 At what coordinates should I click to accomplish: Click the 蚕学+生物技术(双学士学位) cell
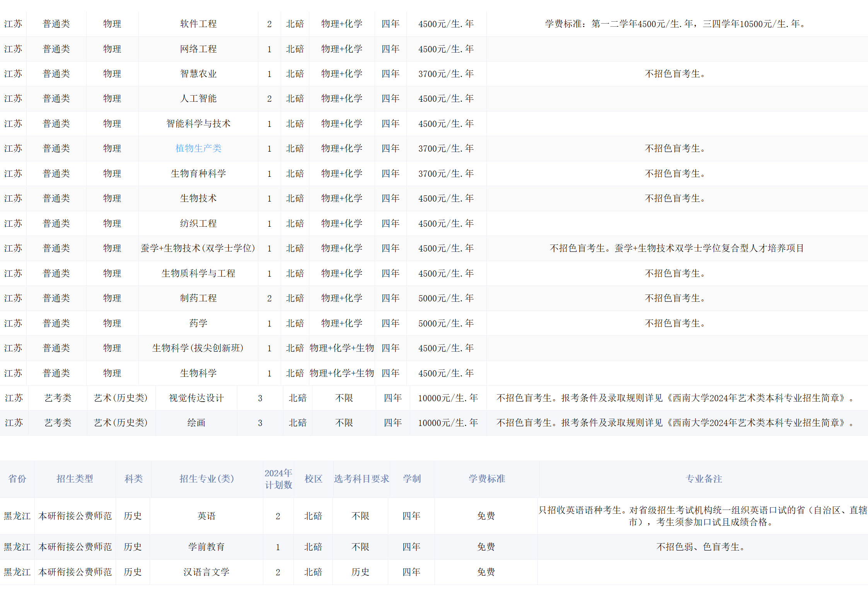(198, 248)
